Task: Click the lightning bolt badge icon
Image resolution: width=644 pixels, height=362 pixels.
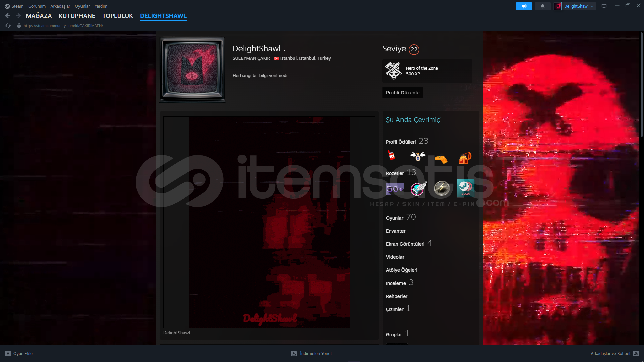Action: point(442,188)
